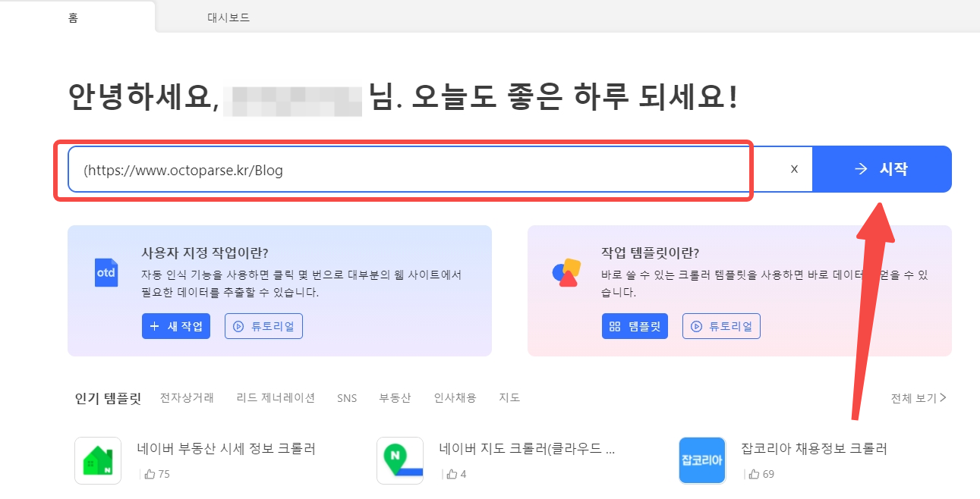Screen dimensions: 980x499
Task: Select the 홈 tab
Action: coord(73,17)
